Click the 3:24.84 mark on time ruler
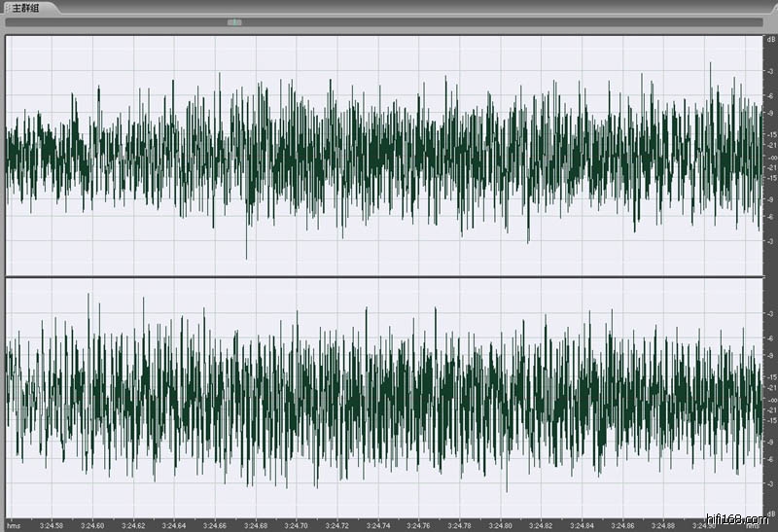 583,525
